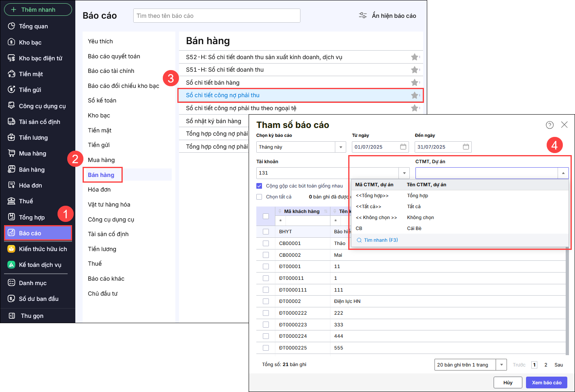Open Kho bạc from the sidebar icon
575x392 pixels.
point(12,42)
